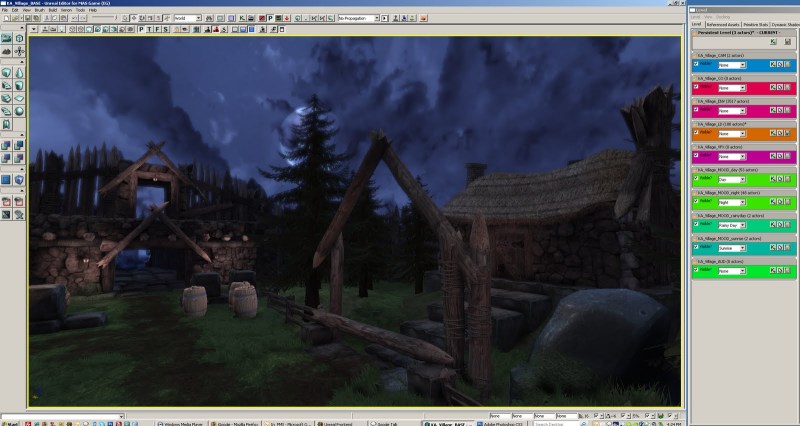Click the CSG Intersect icon

6,159
